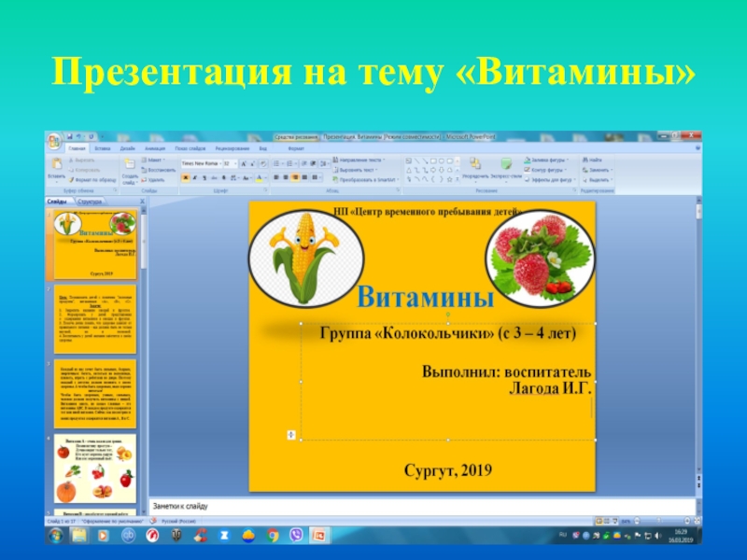Image resolution: width=747 pixels, height=560 pixels.
Task: Open font color A dropdown swatch
Action: 261,177
